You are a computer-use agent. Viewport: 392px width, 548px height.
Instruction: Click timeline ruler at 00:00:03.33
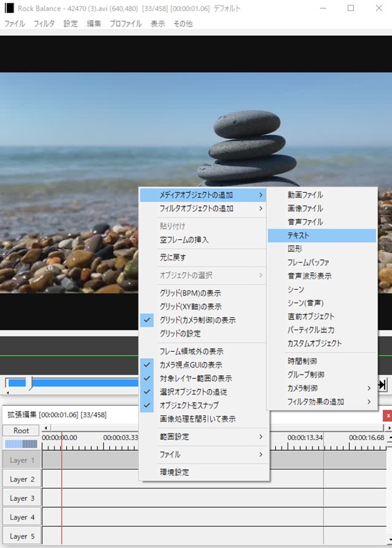point(121,437)
